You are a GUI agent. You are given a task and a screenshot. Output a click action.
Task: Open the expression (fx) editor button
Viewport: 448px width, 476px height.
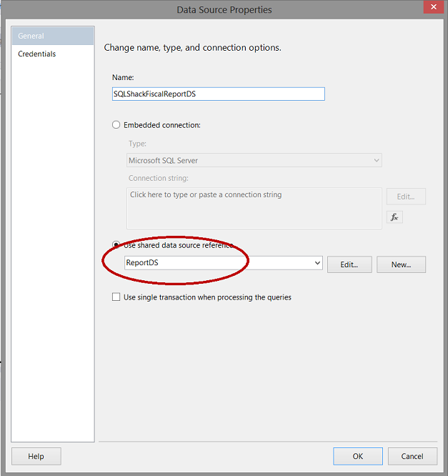pyautogui.click(x=394, y=217)
